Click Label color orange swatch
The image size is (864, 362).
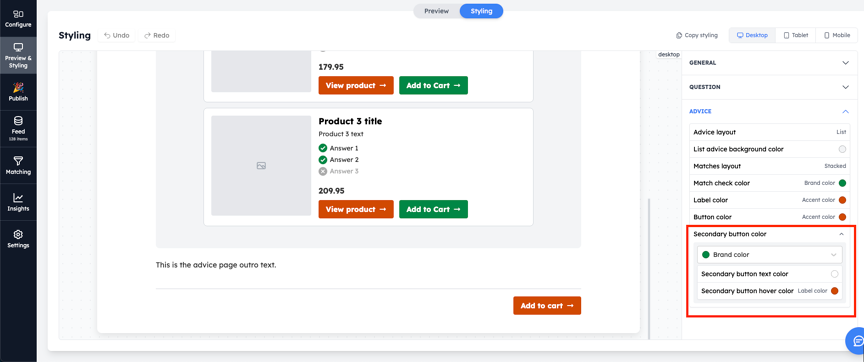point(842,200)
